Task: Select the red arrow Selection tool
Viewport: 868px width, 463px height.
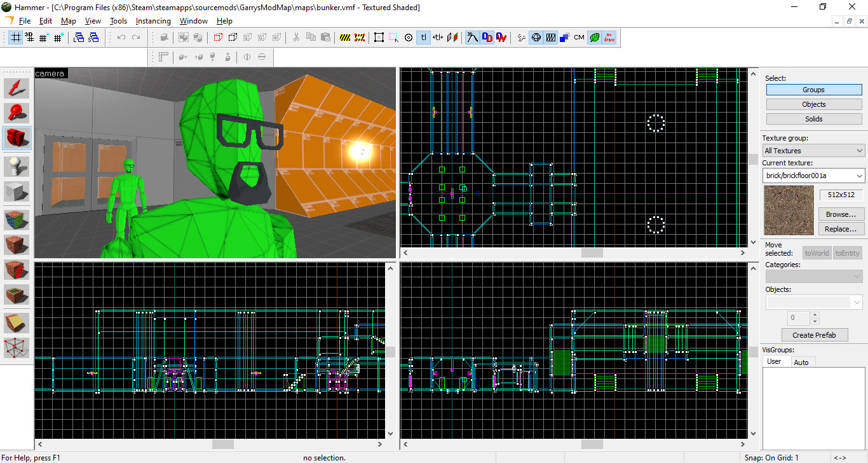Action: click(17, 88)
